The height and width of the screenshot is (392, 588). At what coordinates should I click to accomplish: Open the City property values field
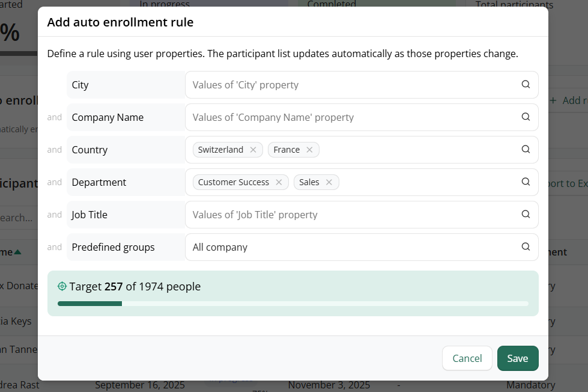click(x=348, y=85)
